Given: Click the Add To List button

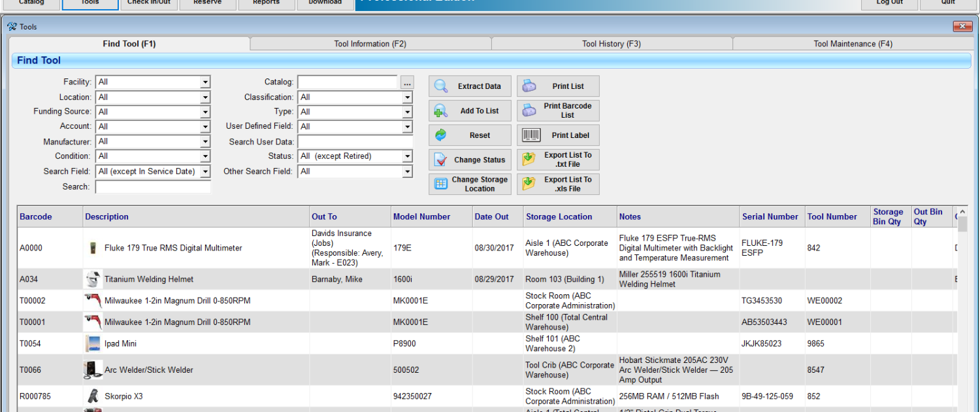Looking at the screenshot, I should point(470,111).
